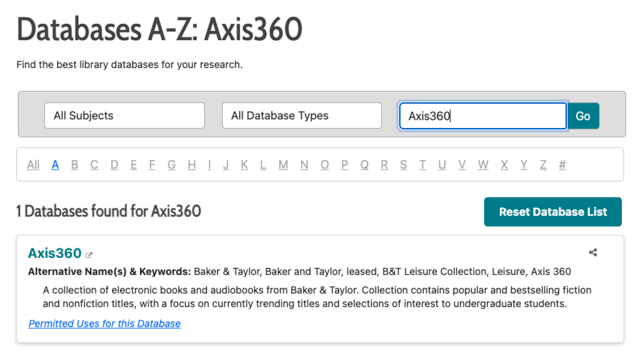
Task: Click the Reset Database List button
Action: pos(553,212)
